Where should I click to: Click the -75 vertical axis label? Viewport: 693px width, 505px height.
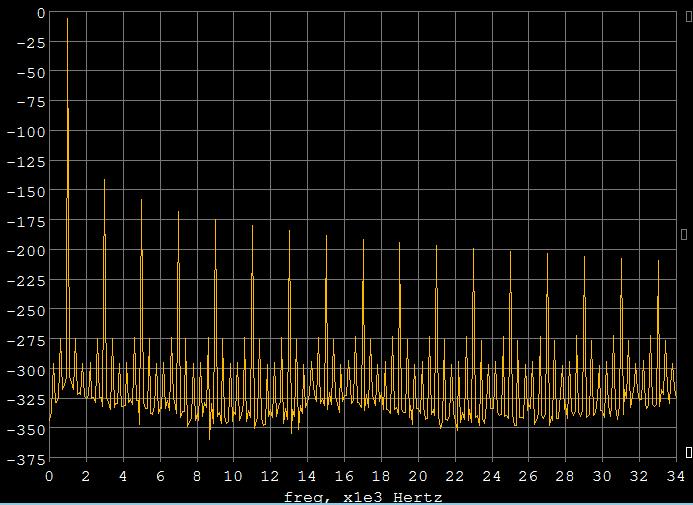(x=30, y=102)
